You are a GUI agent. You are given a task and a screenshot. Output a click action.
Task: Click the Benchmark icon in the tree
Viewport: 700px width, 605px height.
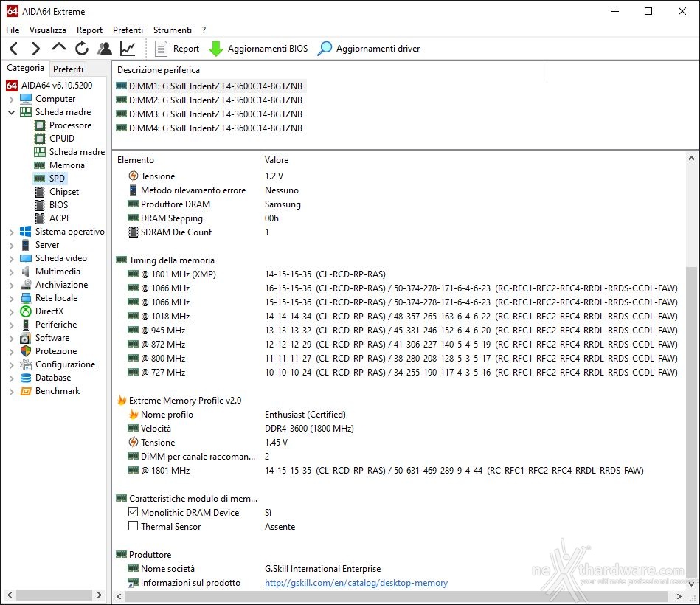(26, 391)
